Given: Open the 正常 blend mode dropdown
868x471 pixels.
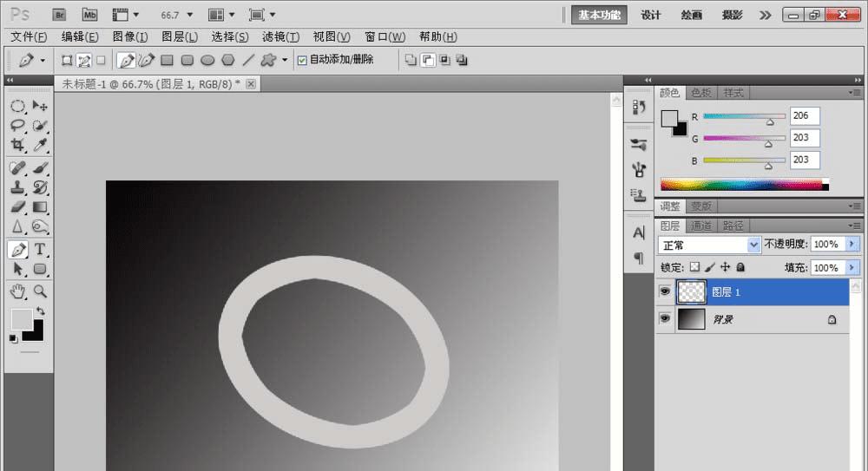Looking at the screenshot, I should (x=709, y=245).
